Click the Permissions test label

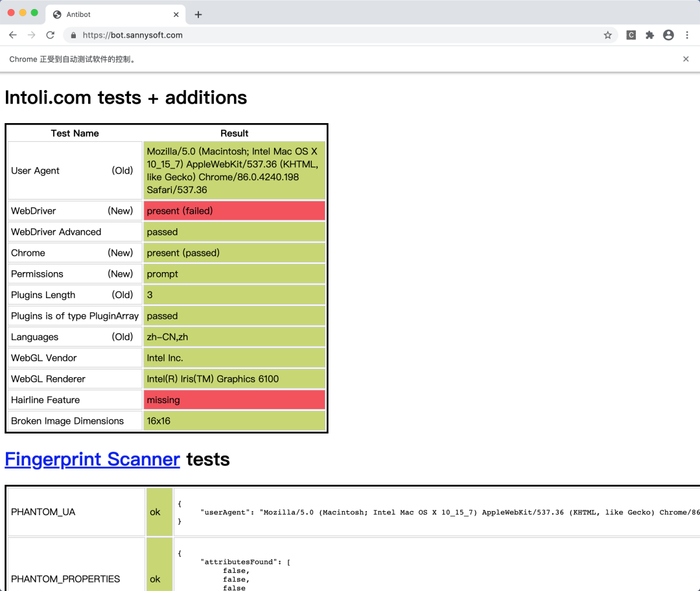point(37,273)
